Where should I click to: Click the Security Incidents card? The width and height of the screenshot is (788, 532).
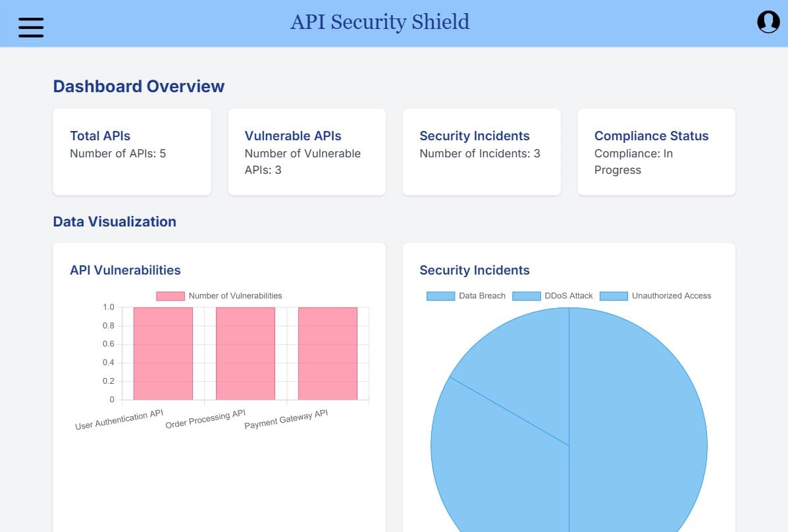coord(481,151)
